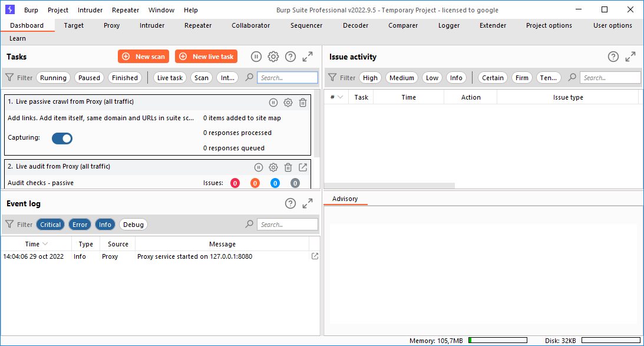Image resolution: width=644 pixels, height=346 pixels.
Task: Toggle Firm confidence issue filter
Action: point(522,78)
